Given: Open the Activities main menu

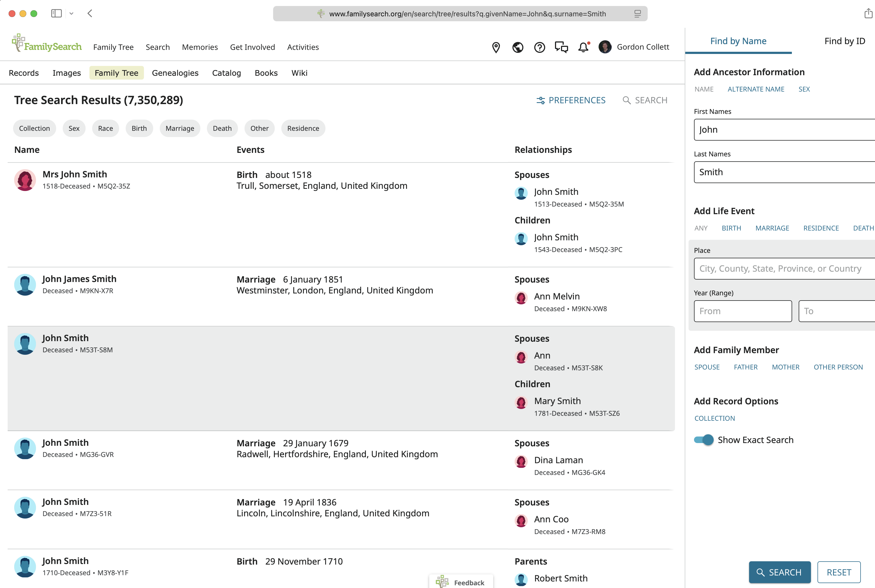Looking at the screenshot, I should (x=303, y=47).
